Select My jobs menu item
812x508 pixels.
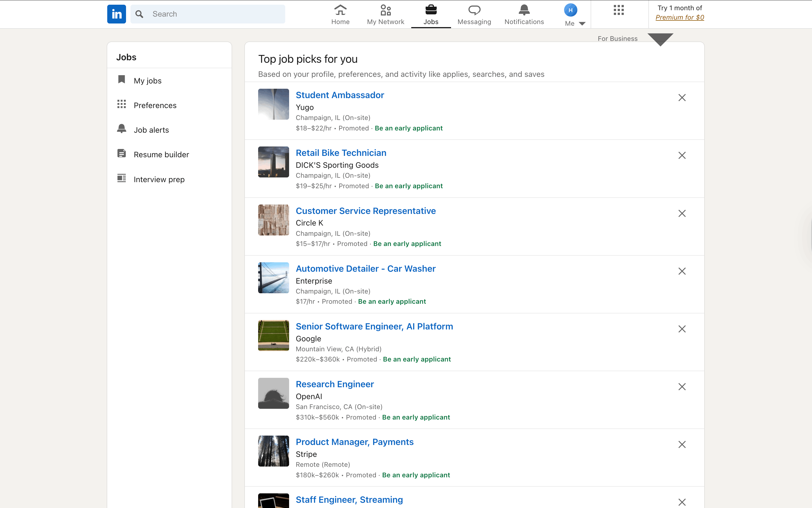(169, 81)
